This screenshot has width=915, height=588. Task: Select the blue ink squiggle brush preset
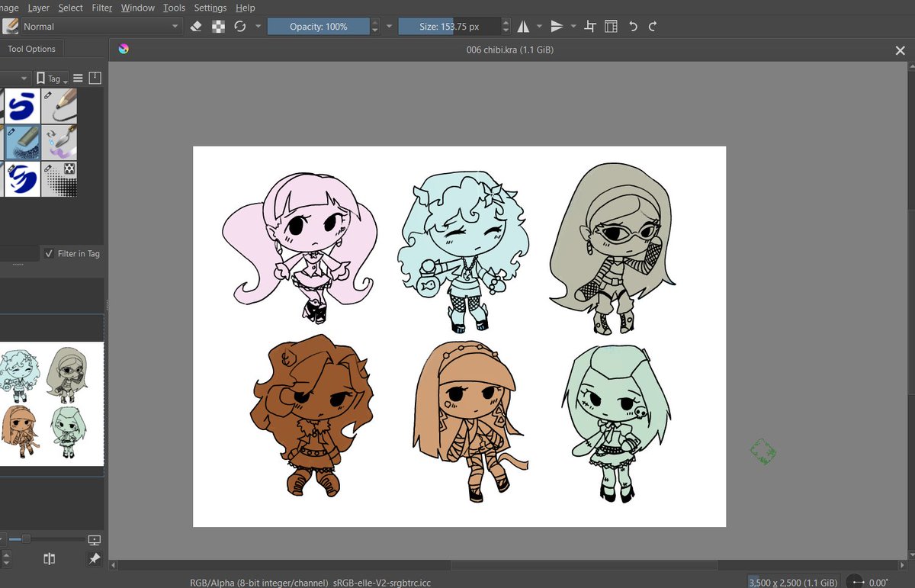(x=22, y=106)
